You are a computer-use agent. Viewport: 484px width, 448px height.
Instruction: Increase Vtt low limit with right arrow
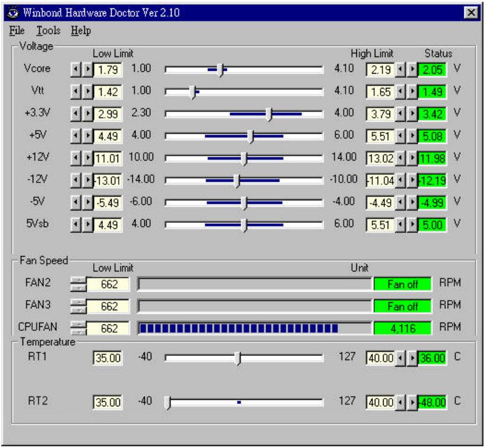88,92
